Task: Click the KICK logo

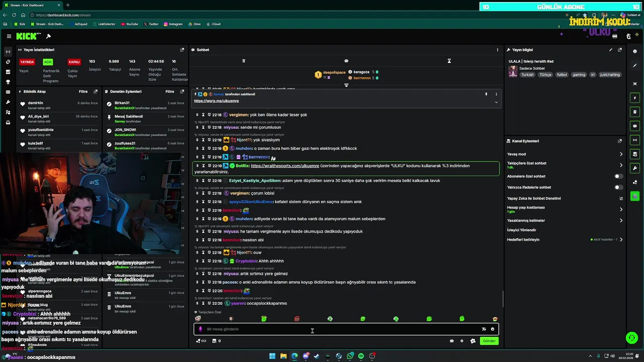Action: (27, 36)
